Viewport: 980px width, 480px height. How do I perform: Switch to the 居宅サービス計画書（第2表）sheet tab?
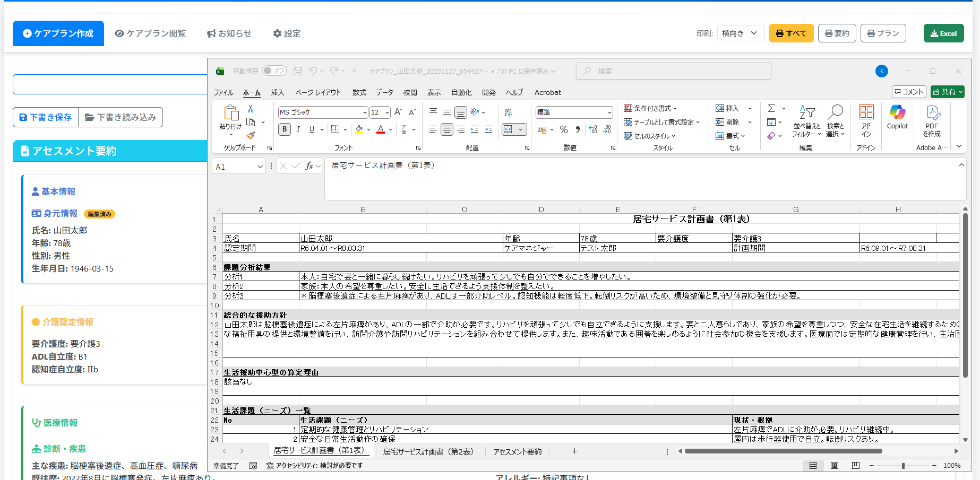(x=429, y=451)
